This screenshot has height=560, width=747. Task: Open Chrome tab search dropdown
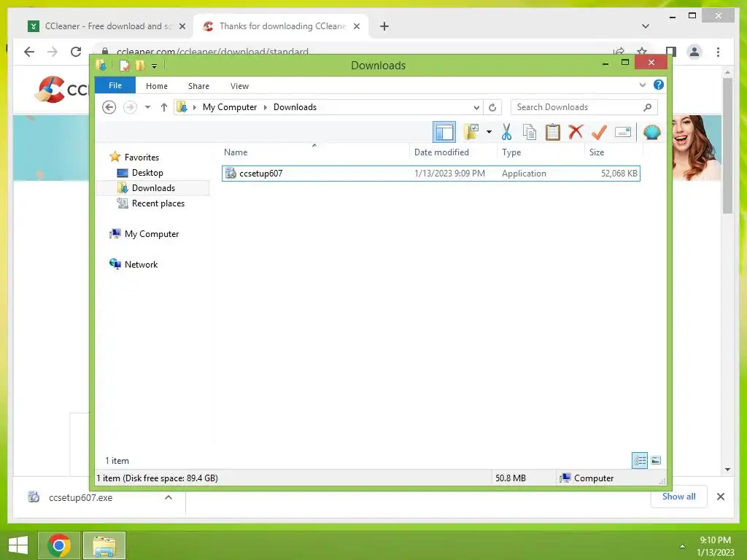click(646, 26)
